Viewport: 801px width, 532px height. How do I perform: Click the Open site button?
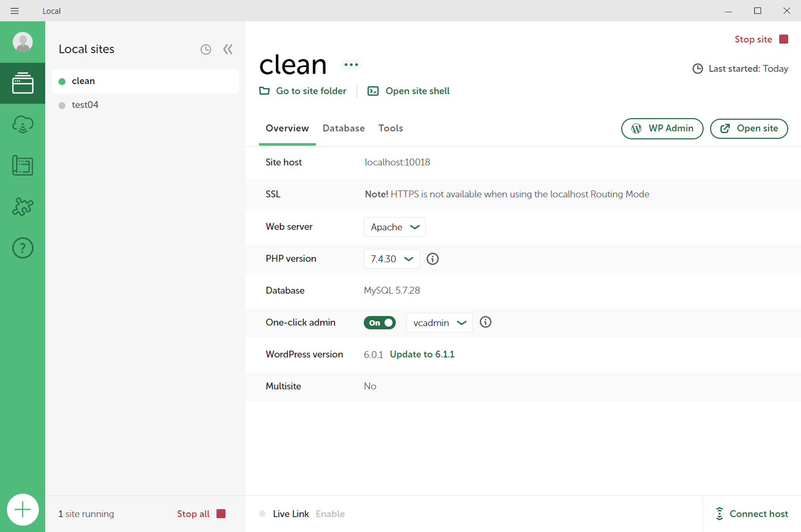(x=749, y=129)
